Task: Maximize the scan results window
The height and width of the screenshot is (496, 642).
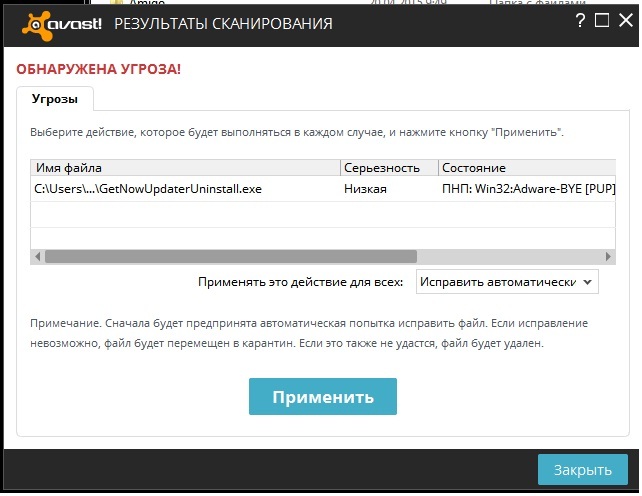Action: point(602,20)
